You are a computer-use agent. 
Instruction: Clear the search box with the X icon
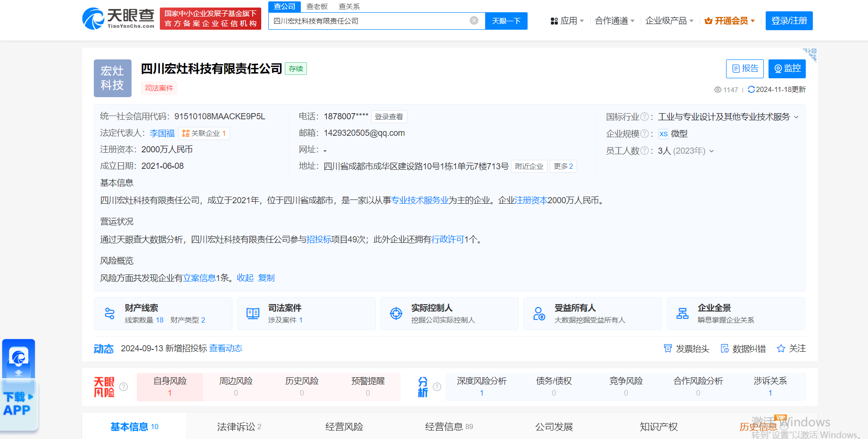tap(474, 20)
